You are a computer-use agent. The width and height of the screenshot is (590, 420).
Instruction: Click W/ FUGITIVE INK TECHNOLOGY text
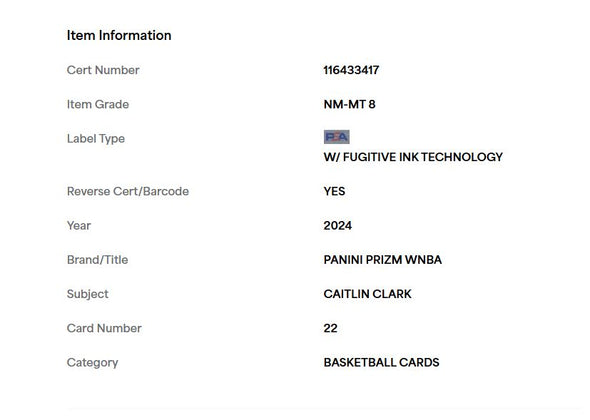click(x=413, y=157)
